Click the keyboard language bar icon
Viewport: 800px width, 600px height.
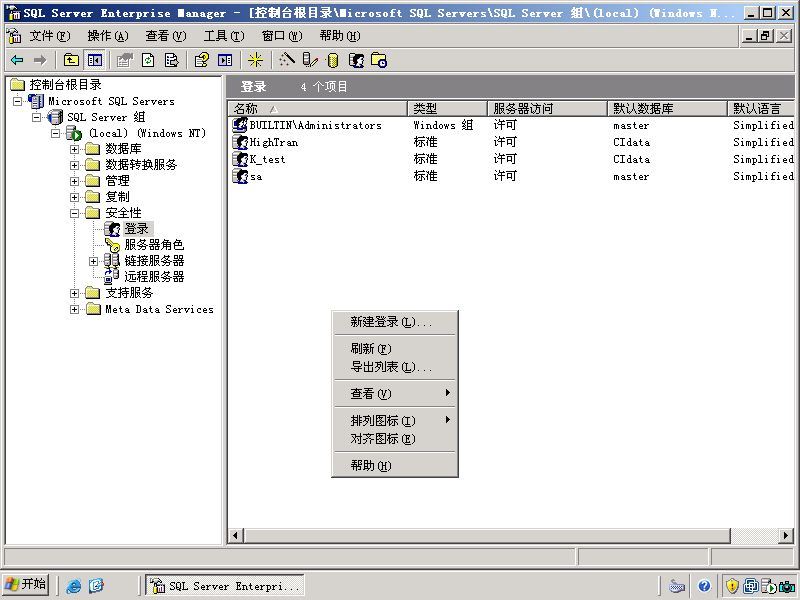tap(677, 586)
